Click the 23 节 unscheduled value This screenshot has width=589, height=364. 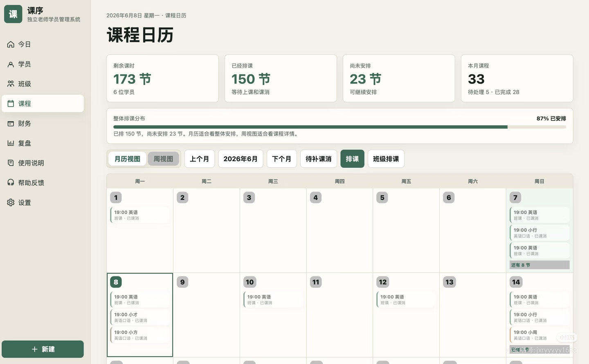point(365,79)
